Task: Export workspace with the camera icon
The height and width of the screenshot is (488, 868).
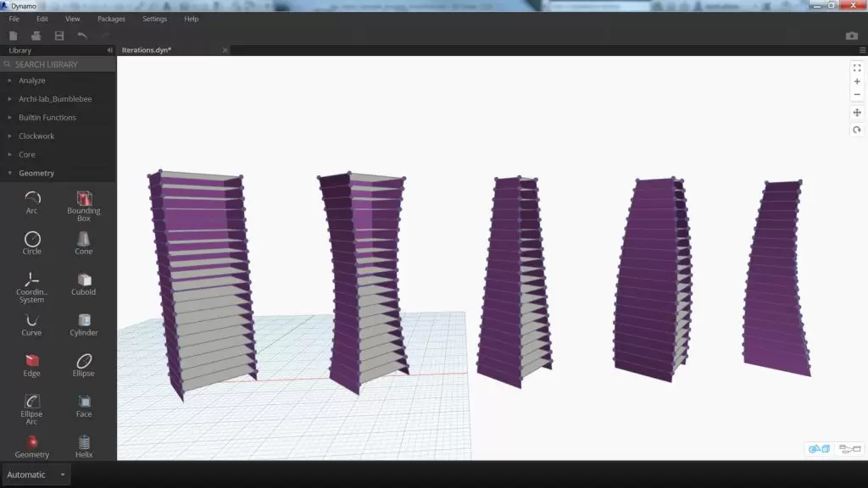Action: tap(852, 36)
